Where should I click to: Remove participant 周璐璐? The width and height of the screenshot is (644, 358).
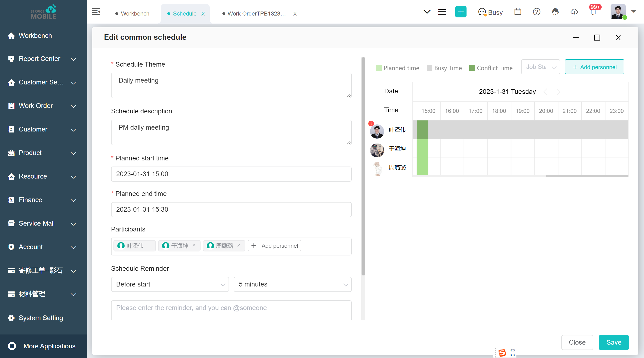pos(239,245)
